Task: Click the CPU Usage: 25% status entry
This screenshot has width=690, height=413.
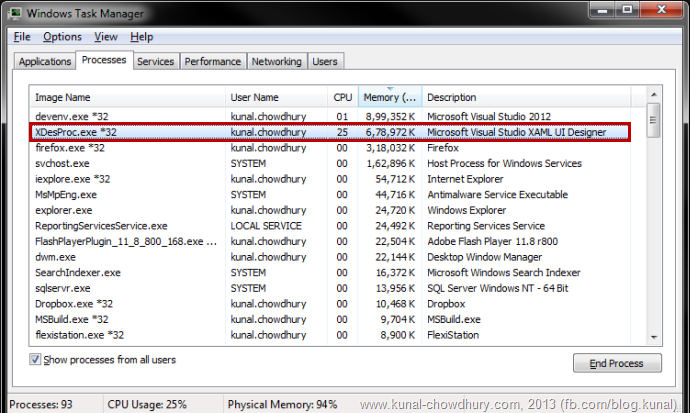Action: tap(147, 404)
